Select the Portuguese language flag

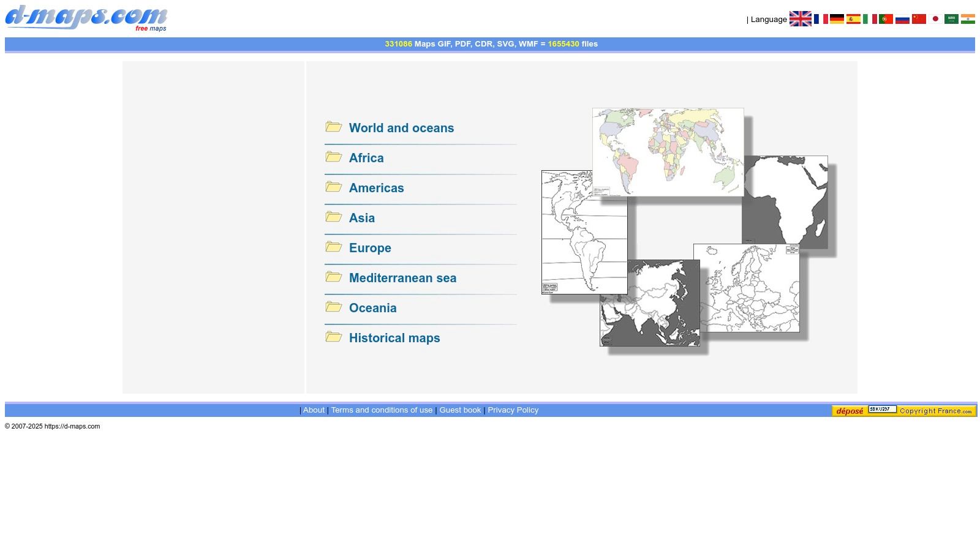885,19
